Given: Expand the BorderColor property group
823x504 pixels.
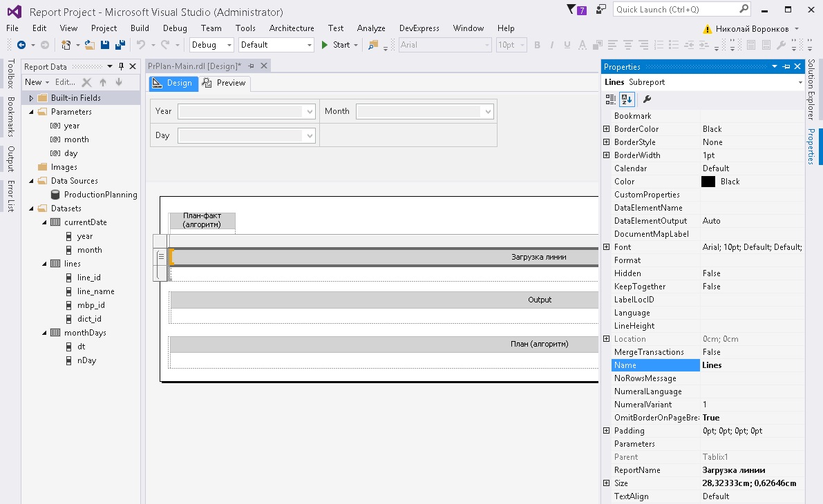Looking at the screenshot, I should 606,129.
